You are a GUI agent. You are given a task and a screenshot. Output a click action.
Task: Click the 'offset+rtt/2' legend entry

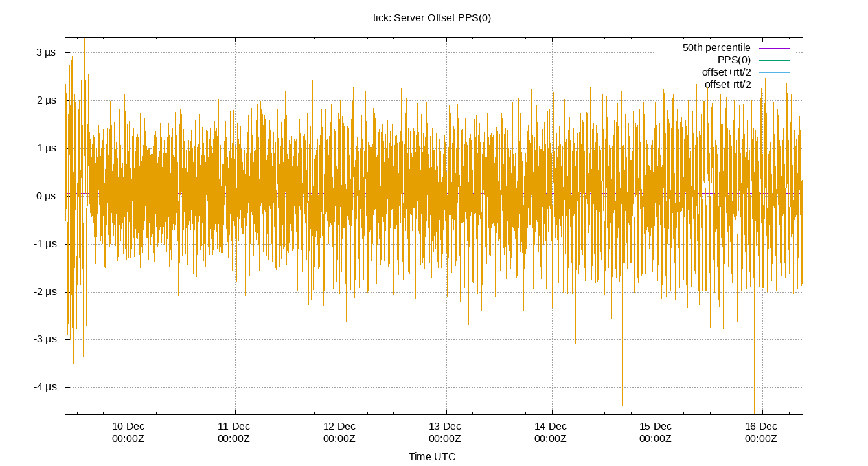[x=728, y=73]
